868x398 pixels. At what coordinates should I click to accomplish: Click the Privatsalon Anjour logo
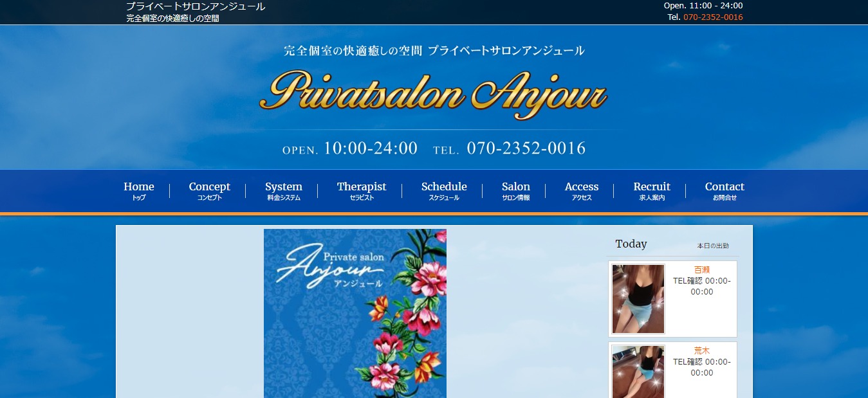click(x=434, y=95)
